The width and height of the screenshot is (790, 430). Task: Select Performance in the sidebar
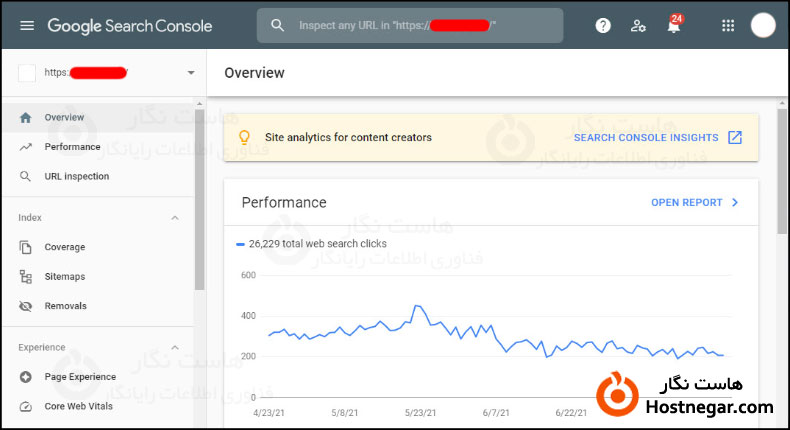point(72,147)
